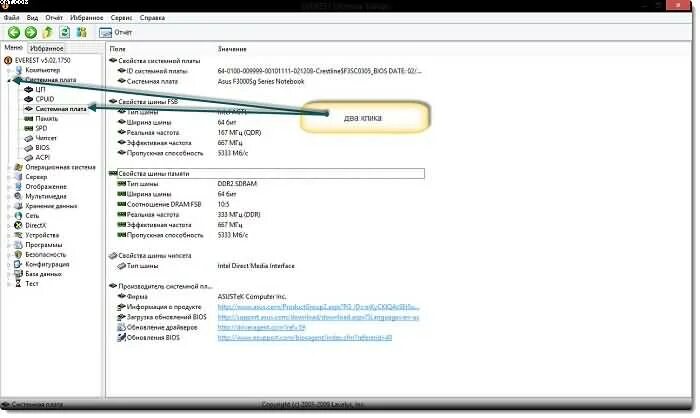This screenshot has width=700, height=418.
Task: Click the Устройства devices icon
Action: point(18,235)
